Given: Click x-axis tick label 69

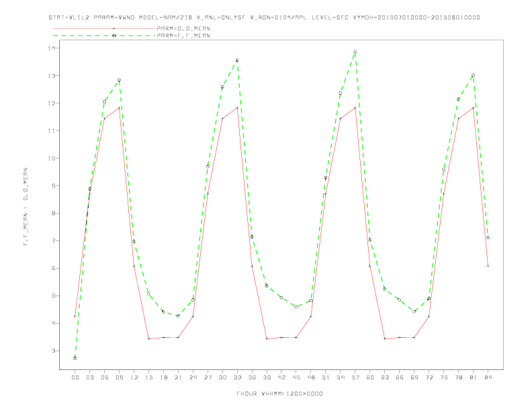Looking at the screenshot, I should point(414,377).
